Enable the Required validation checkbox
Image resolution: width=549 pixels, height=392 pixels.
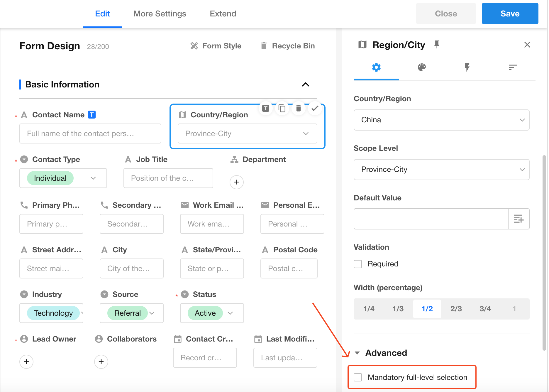(x=358, y=264)
